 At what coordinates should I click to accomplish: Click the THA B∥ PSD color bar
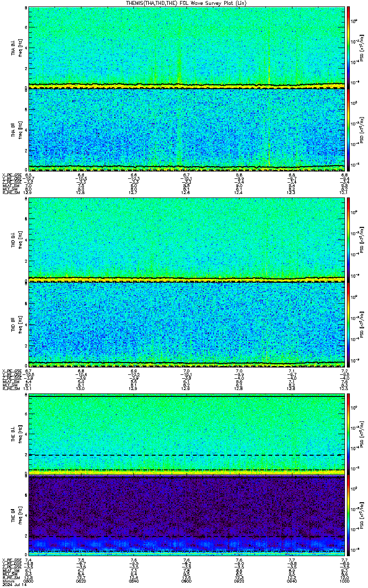coord(348,129)
